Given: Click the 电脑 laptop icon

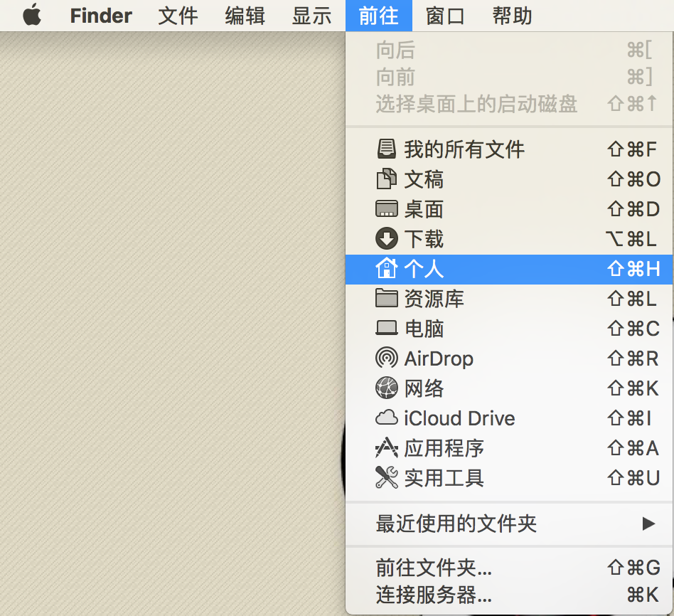Looking at the screenshot, I should (387, 328).
